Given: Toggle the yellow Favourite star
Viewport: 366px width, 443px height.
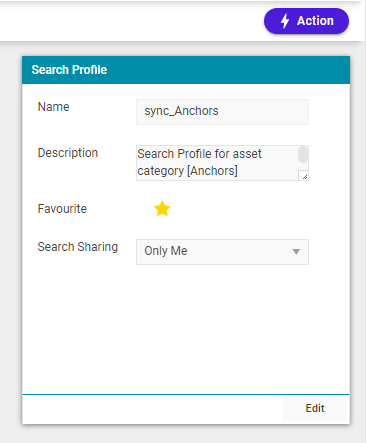Looking at the screenshot, I should pyautogui.click(x=162, y=209).
